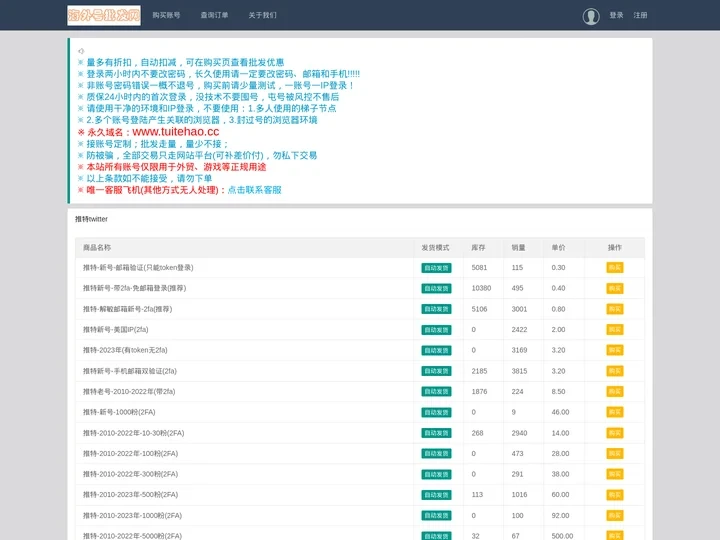Click price value 38.00
This screenshot has height=540, width=720.
coord(560,474)
